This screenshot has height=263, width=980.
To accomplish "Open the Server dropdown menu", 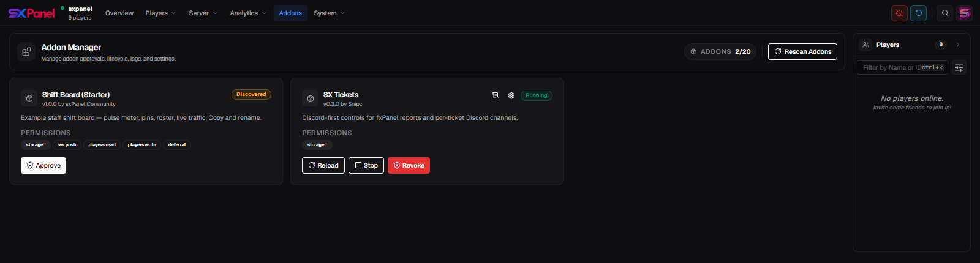I will coord(203,13).
